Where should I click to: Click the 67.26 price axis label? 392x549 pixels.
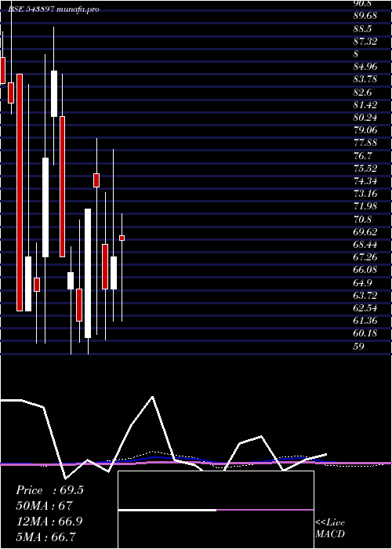[365, 257]
